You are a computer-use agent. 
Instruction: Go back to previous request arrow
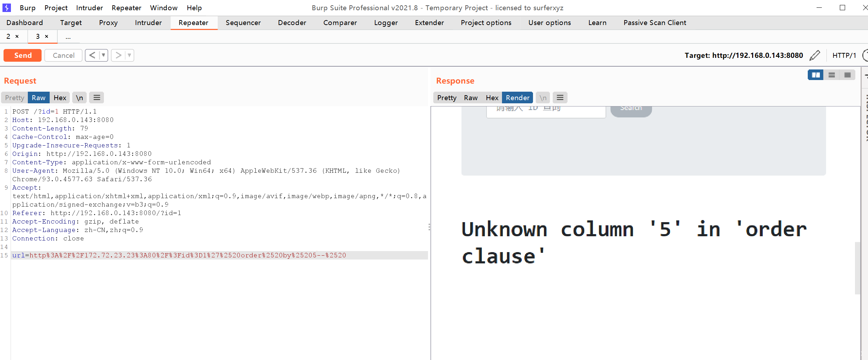click(92, 55)
